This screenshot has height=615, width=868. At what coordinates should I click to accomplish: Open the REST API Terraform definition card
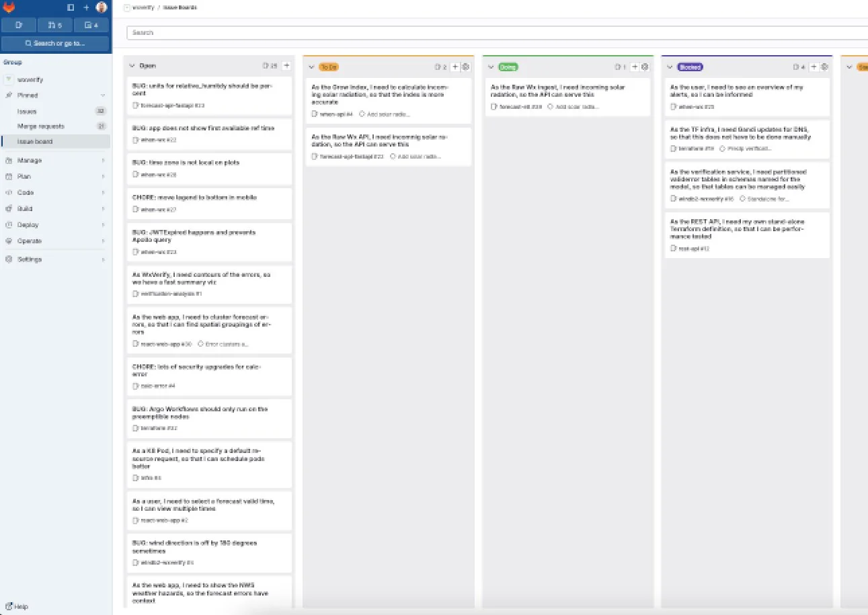click(747, 235)
